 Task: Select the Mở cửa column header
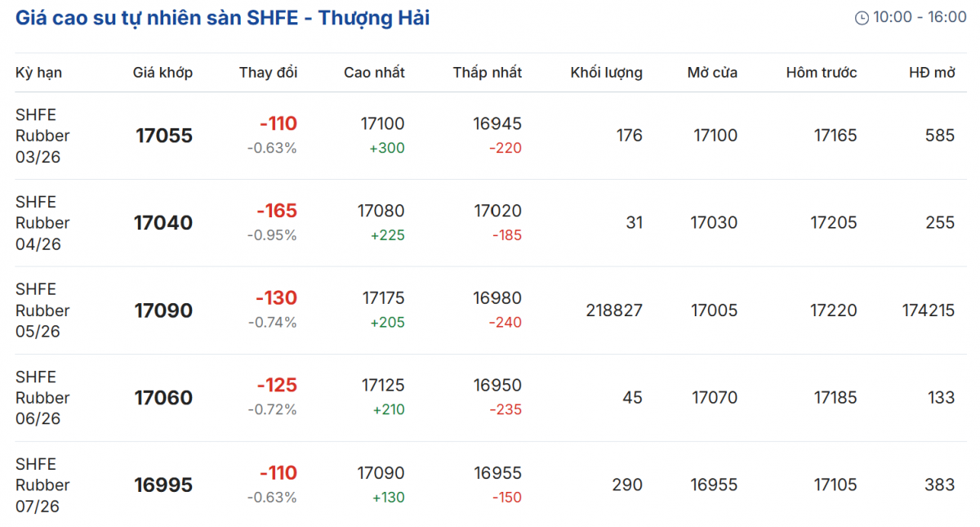click(x=712, y=73)
